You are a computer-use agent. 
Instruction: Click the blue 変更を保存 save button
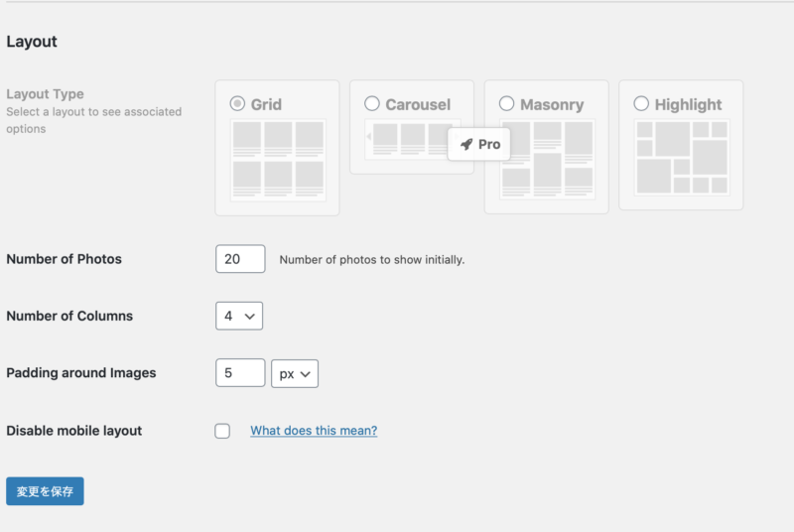tap(45, 491)
